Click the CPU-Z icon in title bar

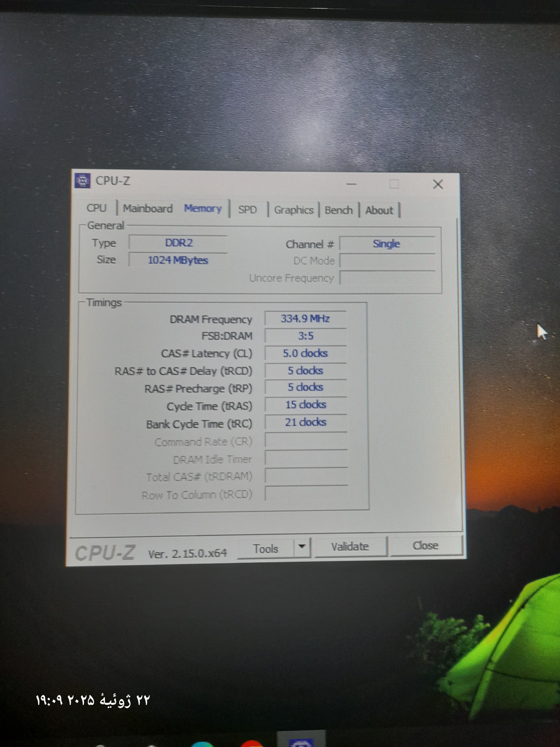(x=82, y=181)
